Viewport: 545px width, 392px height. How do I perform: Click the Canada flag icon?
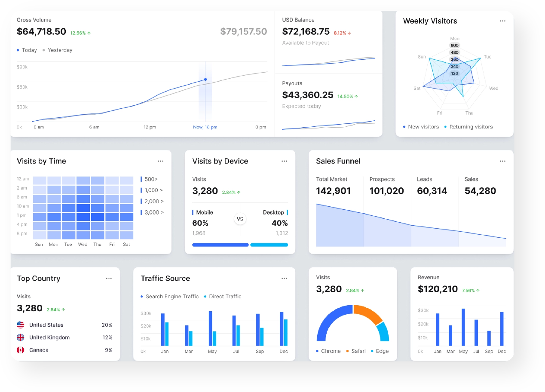click(21, 350)
